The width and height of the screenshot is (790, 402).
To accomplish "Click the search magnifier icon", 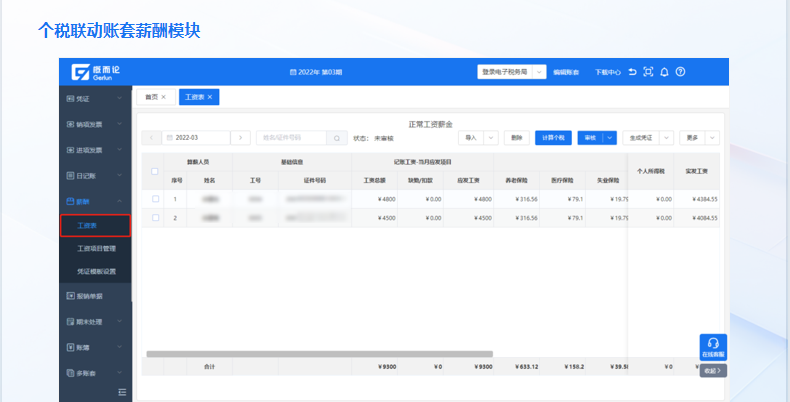I will pos(337,138).
